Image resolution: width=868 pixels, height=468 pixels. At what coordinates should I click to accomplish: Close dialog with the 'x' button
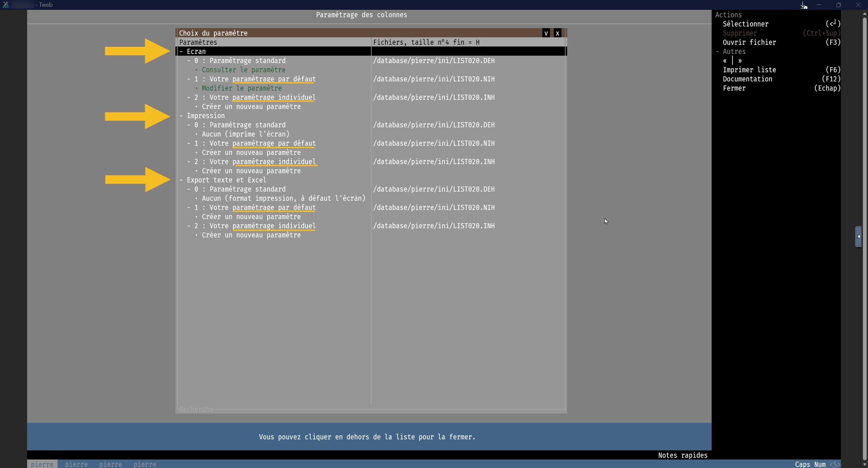[x=557, y=33]
